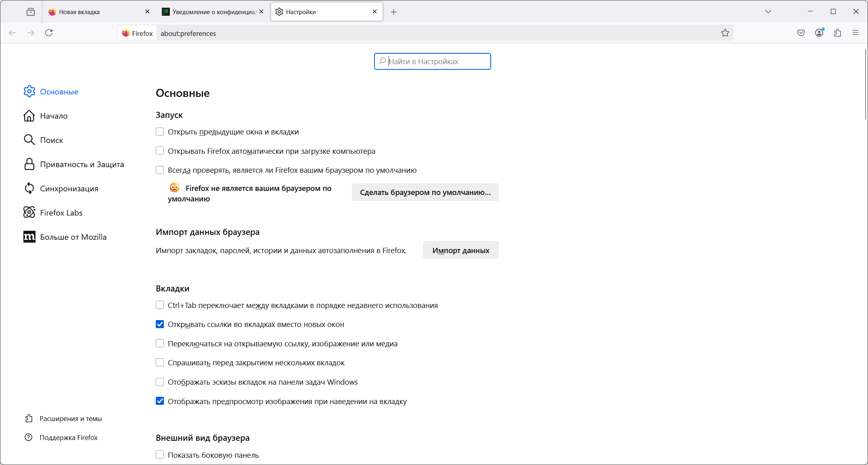Select the Настройки tab

[327, 12]
